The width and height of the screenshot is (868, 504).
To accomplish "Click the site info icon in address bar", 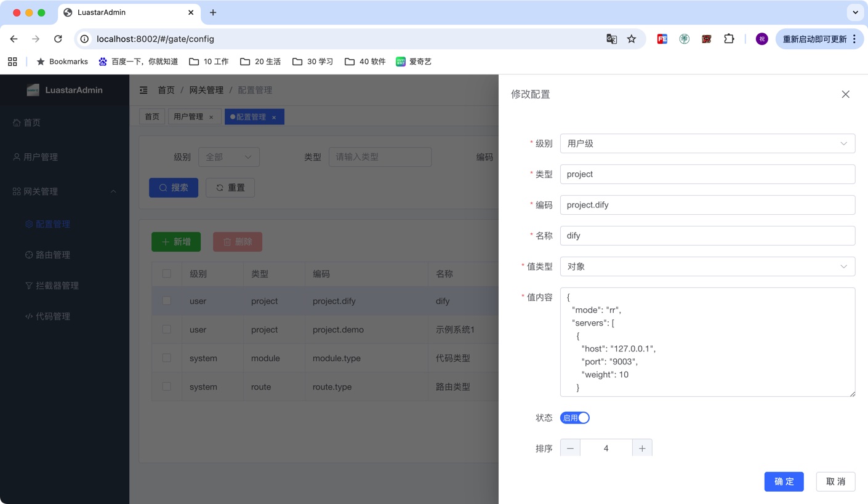I will point(85,39).
